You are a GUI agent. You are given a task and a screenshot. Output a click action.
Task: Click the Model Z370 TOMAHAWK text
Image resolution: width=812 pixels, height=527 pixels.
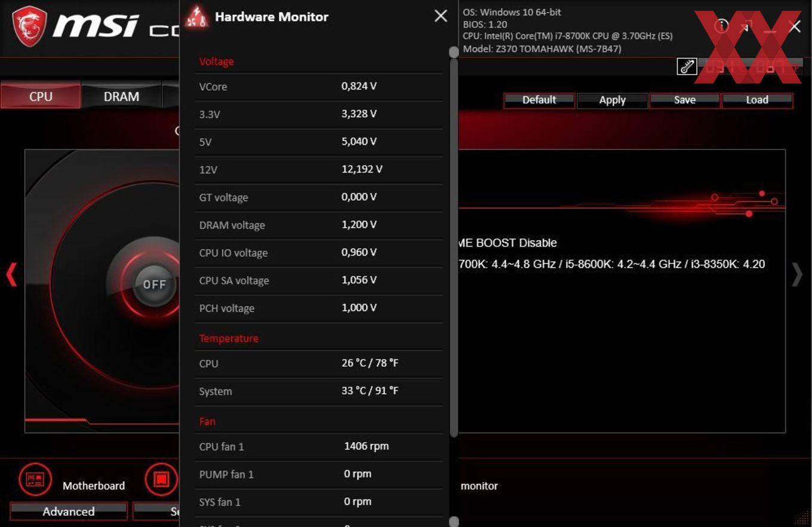[542, 49]
